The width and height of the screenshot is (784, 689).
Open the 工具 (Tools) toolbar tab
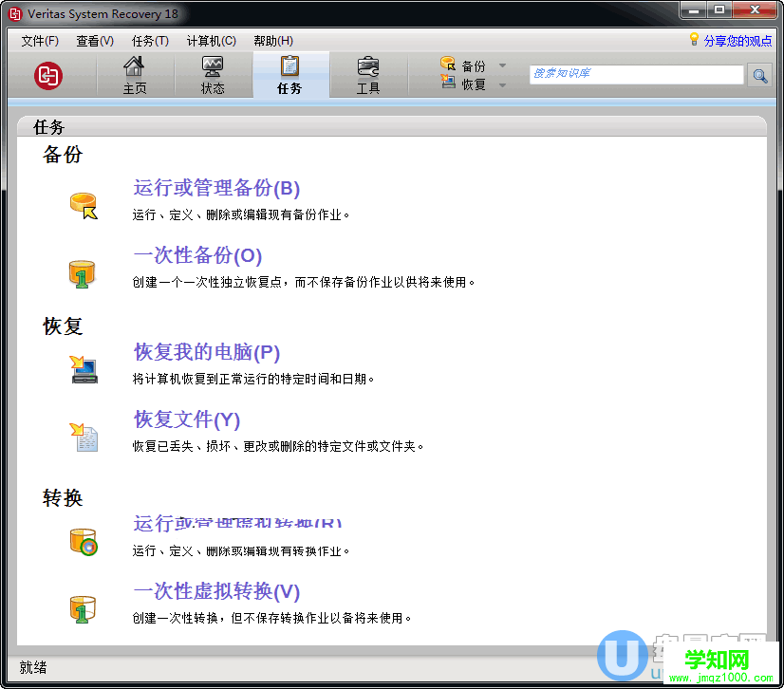(x=368, y=75)
